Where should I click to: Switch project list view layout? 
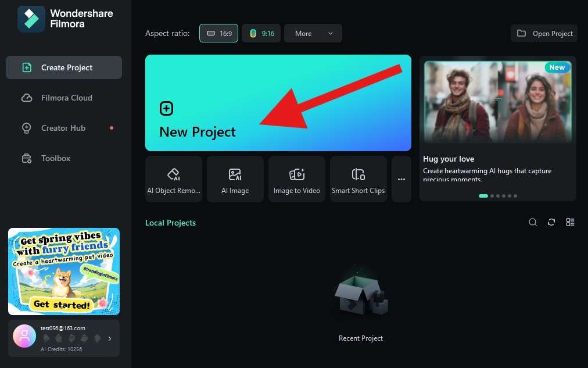click(570, 222)
